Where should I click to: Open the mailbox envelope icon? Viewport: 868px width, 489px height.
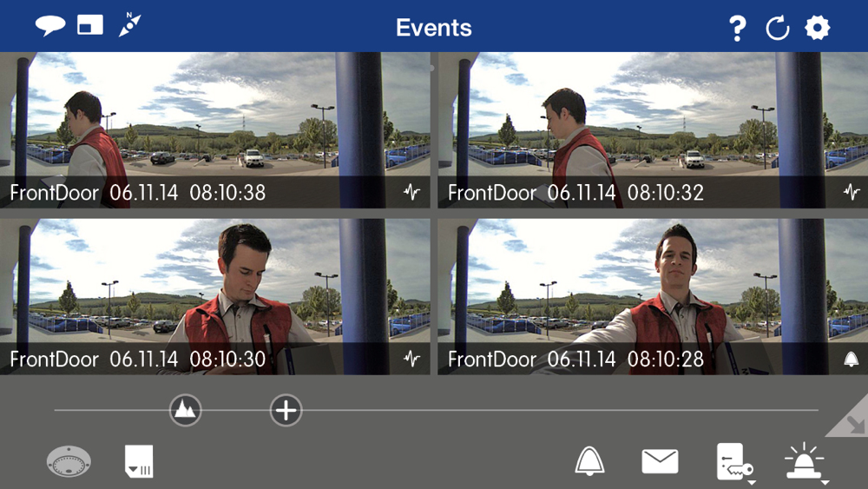pos(660,461)
